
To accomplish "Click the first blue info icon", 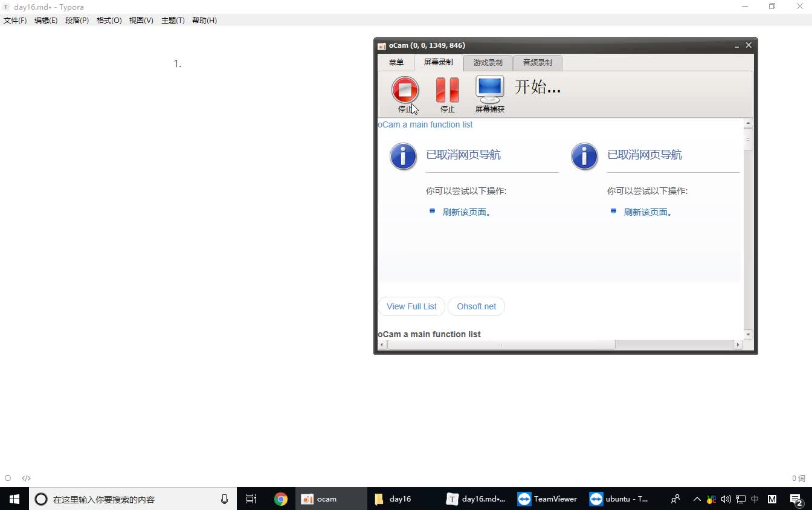I will (x=403, y=156).
